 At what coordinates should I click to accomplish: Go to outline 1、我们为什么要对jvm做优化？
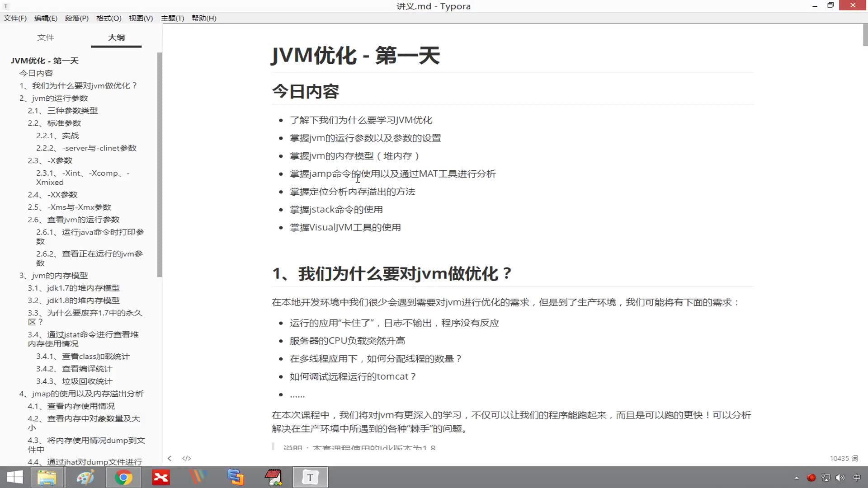tap(78, 86)
